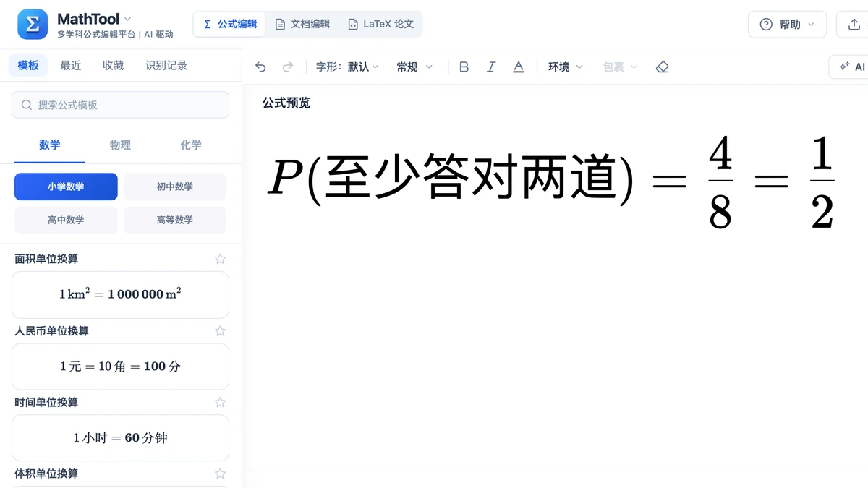Toggle italic formatting with the I icon

tap(491, 67)
